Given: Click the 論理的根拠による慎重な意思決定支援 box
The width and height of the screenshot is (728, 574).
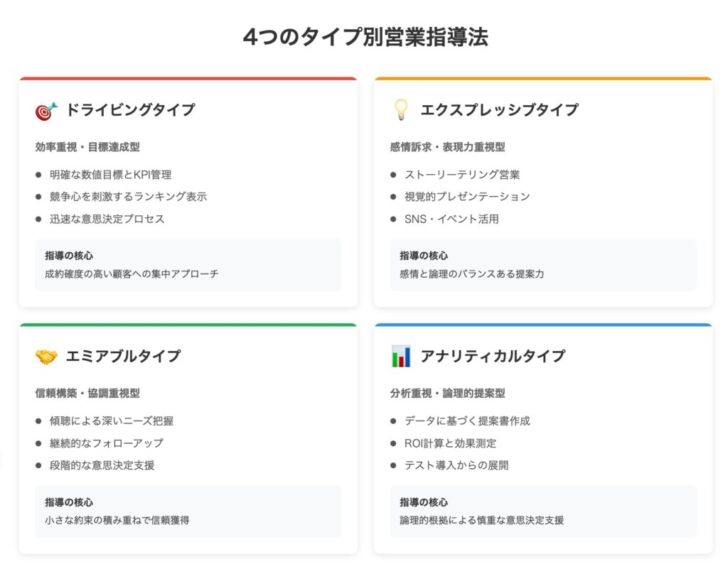Looking at the screenshot, I should tap(543, 511).
